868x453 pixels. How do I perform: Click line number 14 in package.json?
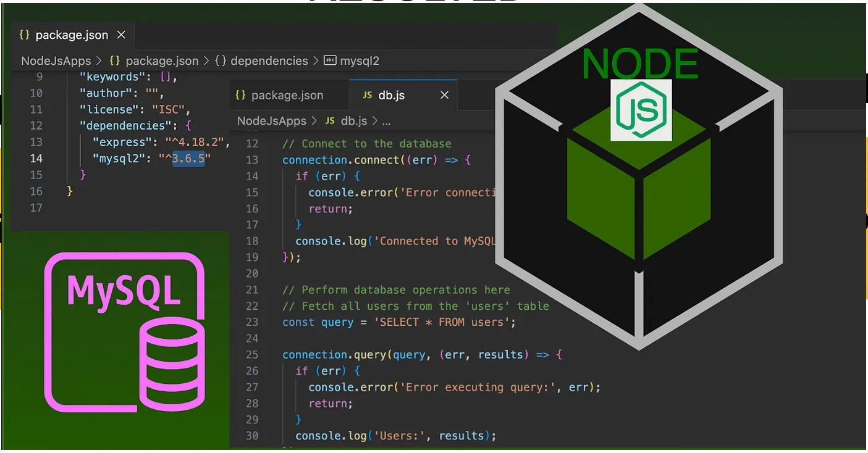[x=36, y=158]
